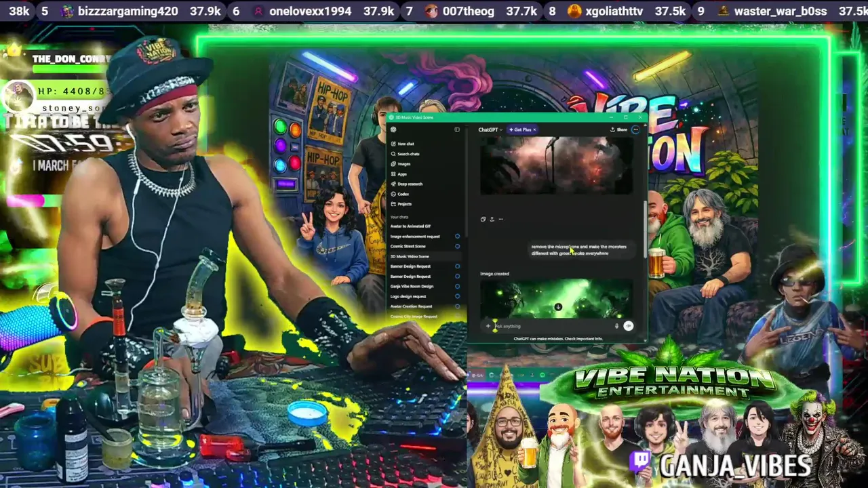Screen dimensions: 868x488
Task: Open the Cosmic Street Scene chat
Action: coord(408,246)
